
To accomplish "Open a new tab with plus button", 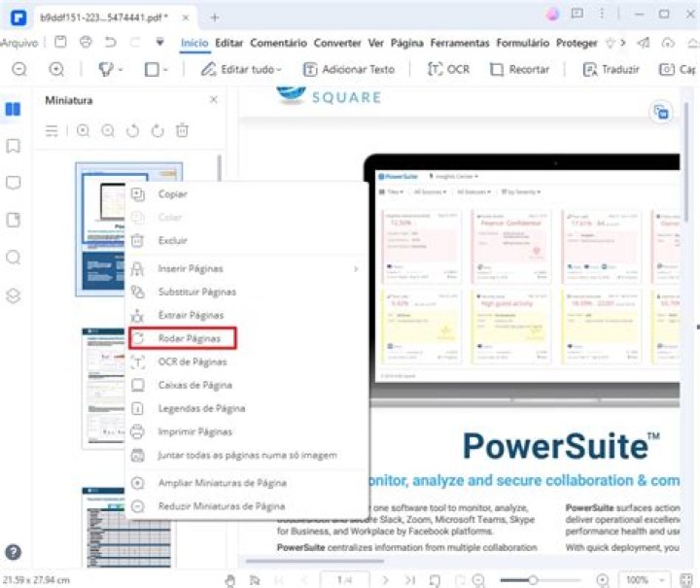I will [x=215, y=17].
